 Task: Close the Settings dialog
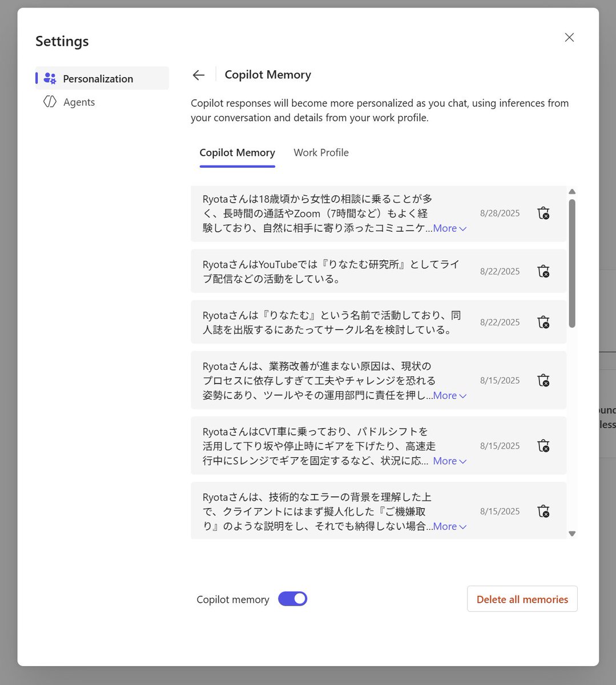pos(569,37)
